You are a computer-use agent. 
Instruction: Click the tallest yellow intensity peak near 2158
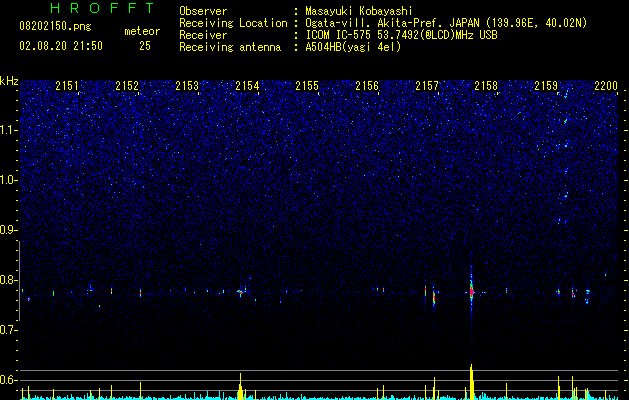coord(472,381)
